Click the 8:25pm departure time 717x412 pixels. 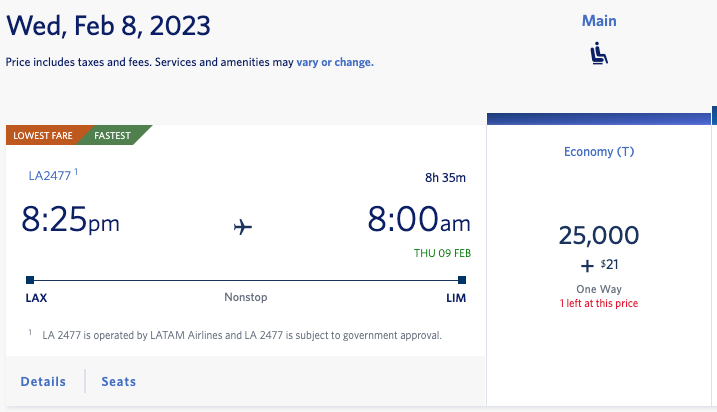pos(70,220)
